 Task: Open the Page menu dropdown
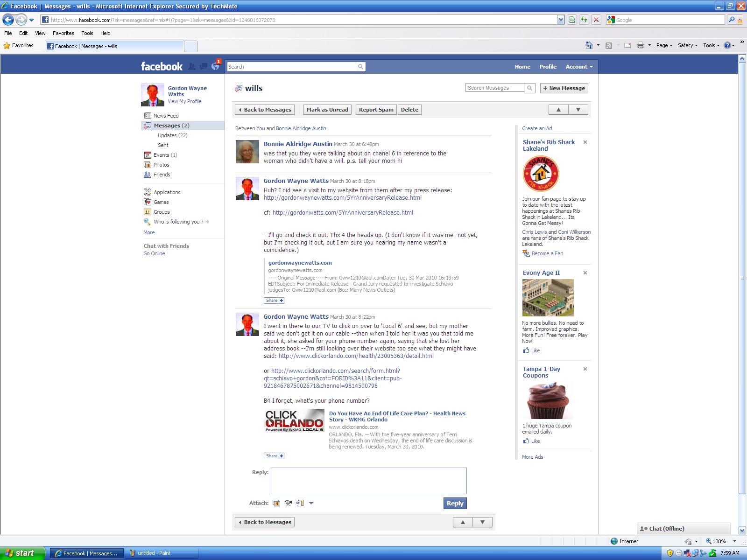664,45
